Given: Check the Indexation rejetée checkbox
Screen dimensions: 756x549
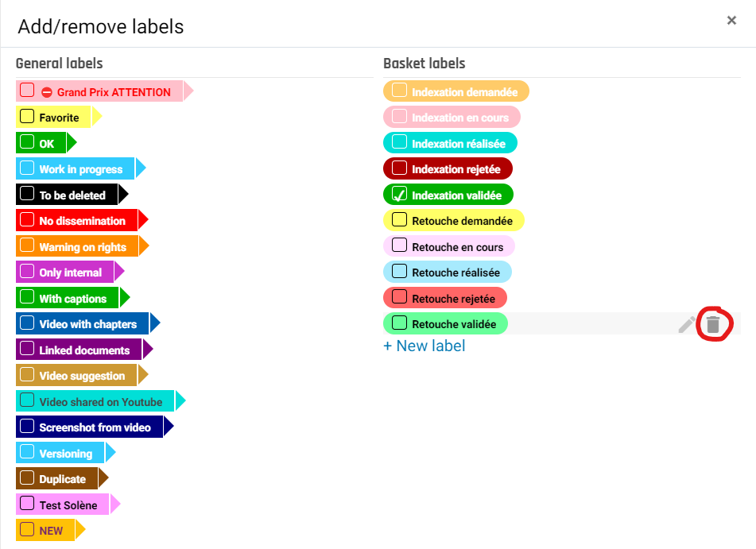Looking at the screenshot, I should coord(399,168).
